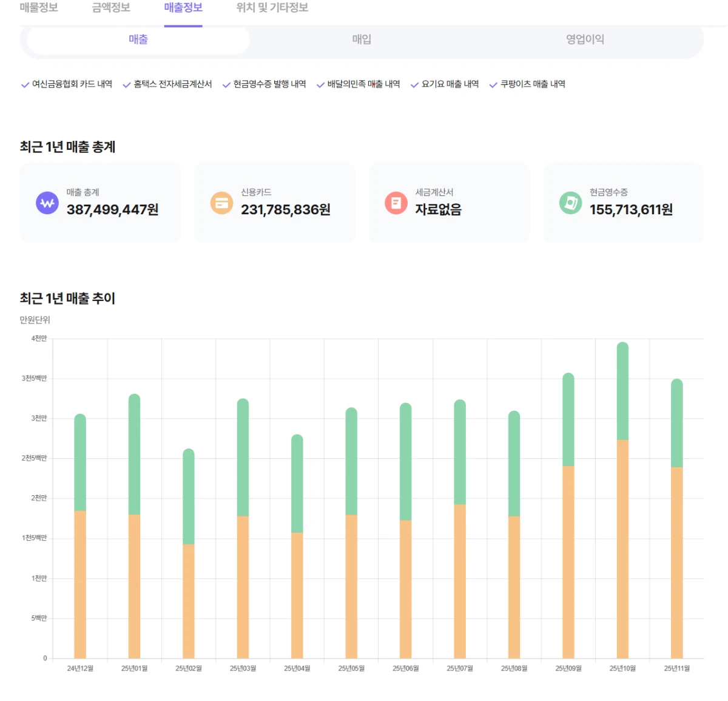Click checkmark beside 배달의민족 매출 내역
The height and width of the screenshot is (701, 728).
pyautogui.click(x=320, y=85)
